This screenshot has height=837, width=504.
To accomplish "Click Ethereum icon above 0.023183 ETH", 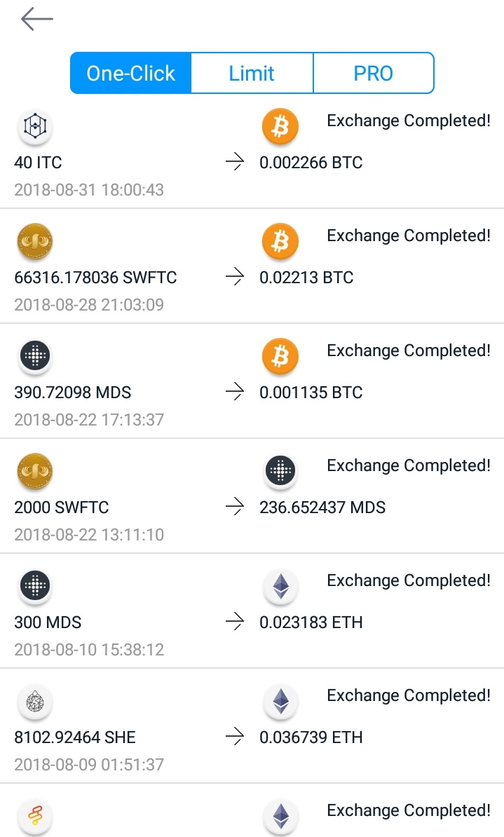I will click(280, 586).
